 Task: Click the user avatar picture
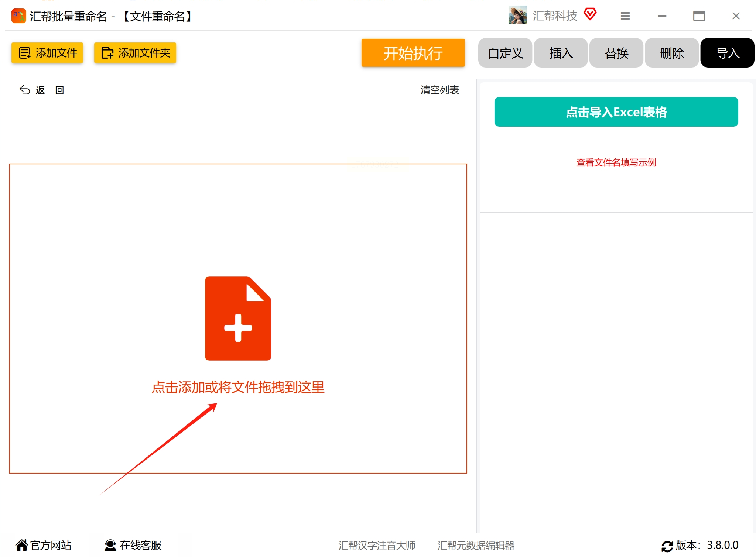(517, 16)
